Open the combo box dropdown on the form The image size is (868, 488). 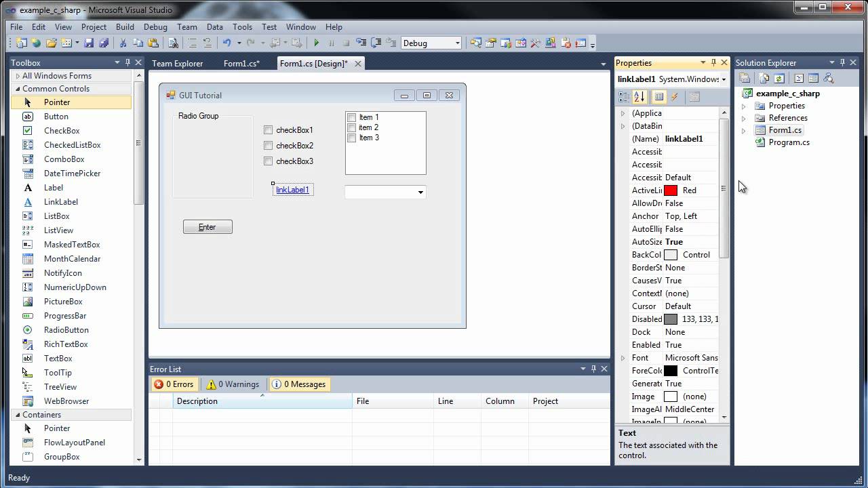[420, 192]
